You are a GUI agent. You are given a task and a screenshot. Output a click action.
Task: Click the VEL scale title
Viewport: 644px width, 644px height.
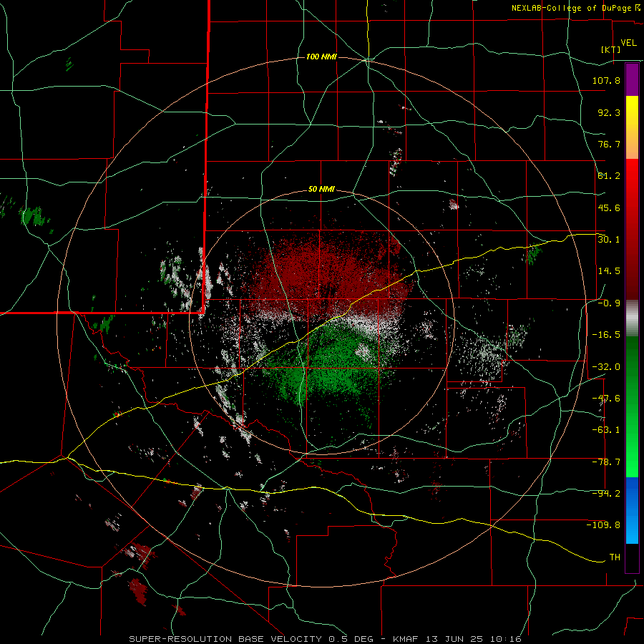tap(629, 43)
